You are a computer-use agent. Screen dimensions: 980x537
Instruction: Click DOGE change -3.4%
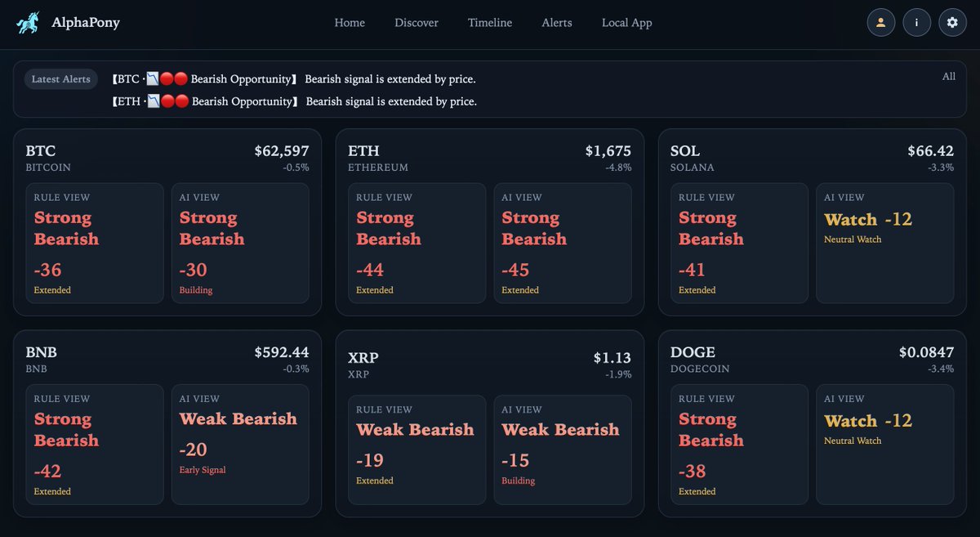tap(941, 369)
